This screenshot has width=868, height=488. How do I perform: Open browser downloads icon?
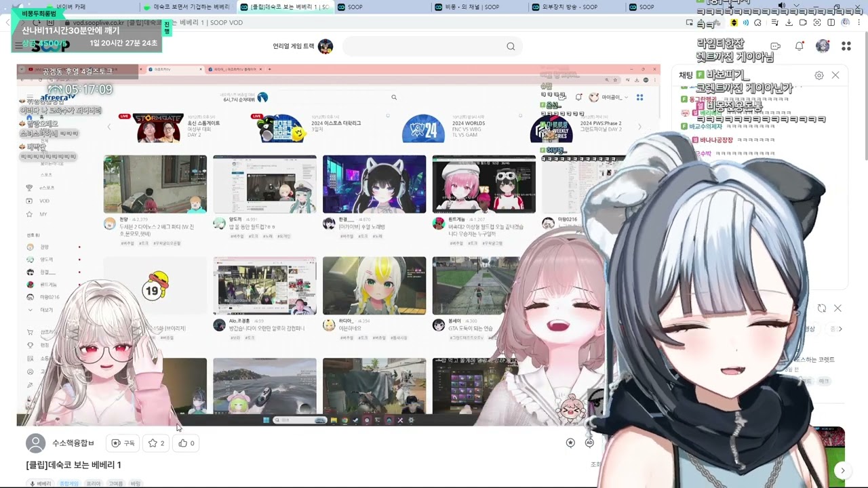[789, 22]
